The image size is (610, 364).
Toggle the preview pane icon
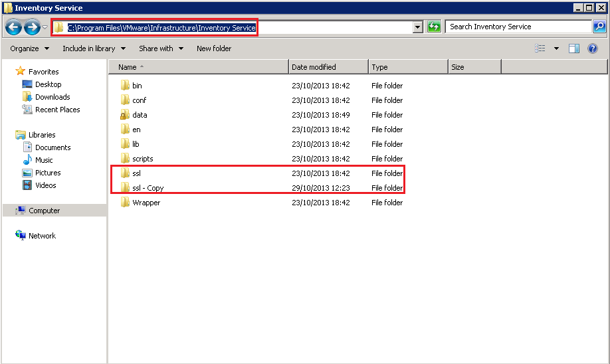point(574,48)
